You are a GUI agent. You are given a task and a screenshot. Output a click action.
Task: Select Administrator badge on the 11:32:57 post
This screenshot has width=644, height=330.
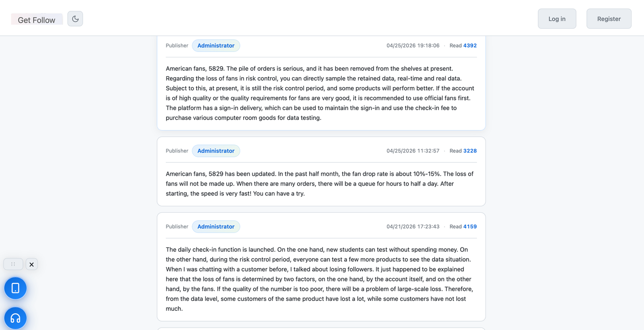[216, 151]
